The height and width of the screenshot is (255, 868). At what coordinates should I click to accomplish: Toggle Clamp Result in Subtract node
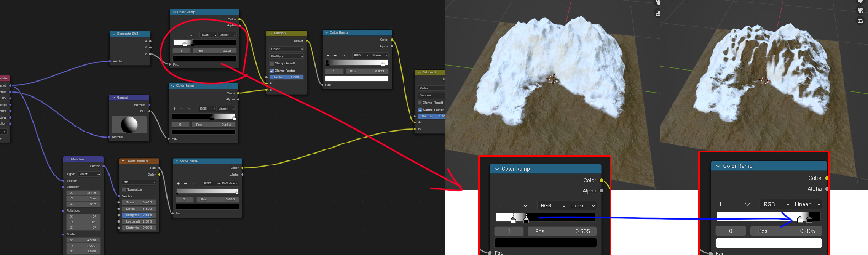420,103
